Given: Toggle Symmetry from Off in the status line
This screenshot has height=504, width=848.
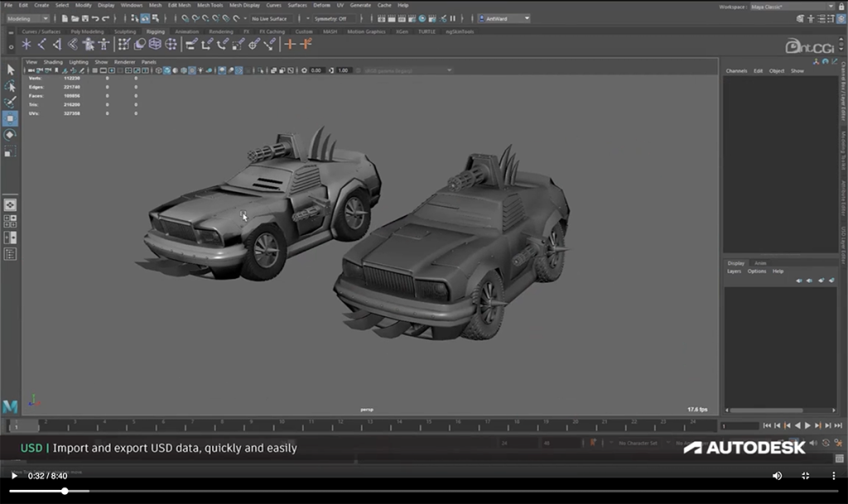Looking at the screenshot, I should click(331, 17).
